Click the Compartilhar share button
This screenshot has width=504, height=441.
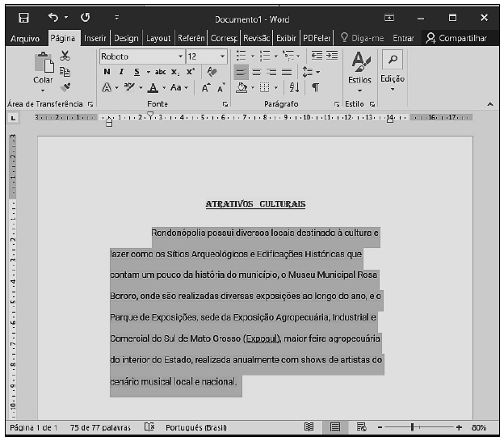(456, 38)
